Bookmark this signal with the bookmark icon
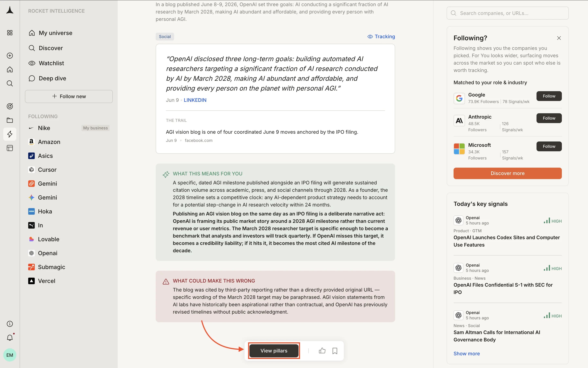The image size is (588, 368). [335, 351]
